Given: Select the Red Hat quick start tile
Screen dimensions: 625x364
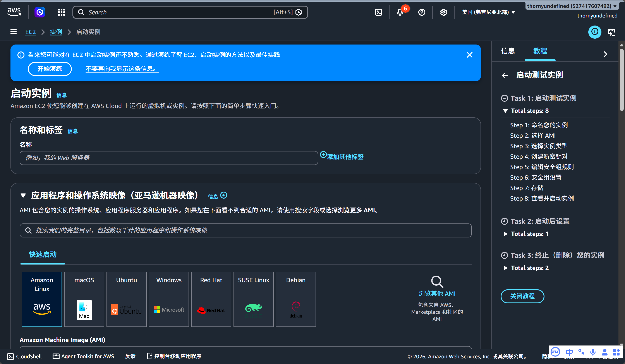Looking at the screenshot, I should click(211, 299).
